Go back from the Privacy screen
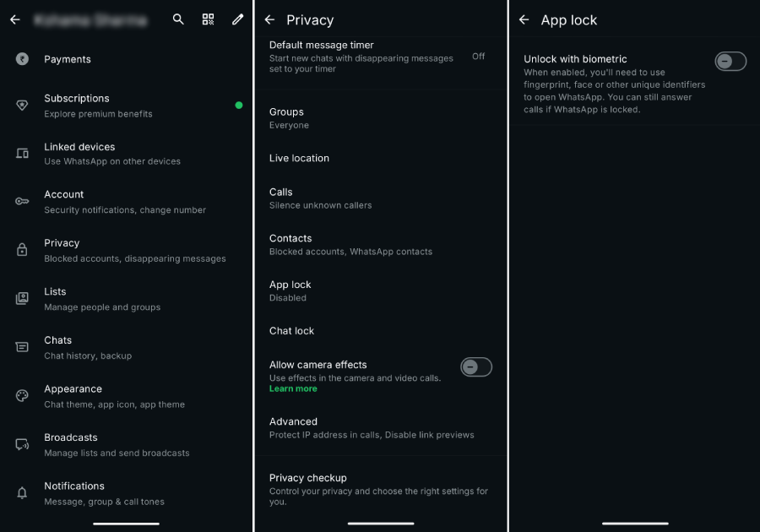 tap(269, 19)
